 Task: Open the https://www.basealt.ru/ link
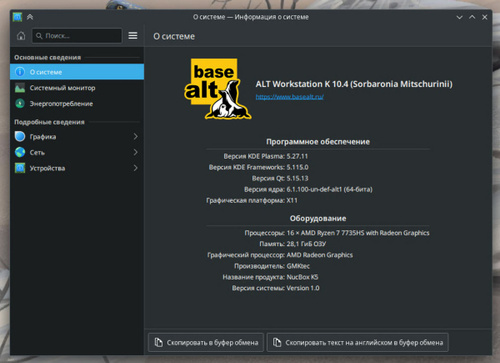pos(290,97)
